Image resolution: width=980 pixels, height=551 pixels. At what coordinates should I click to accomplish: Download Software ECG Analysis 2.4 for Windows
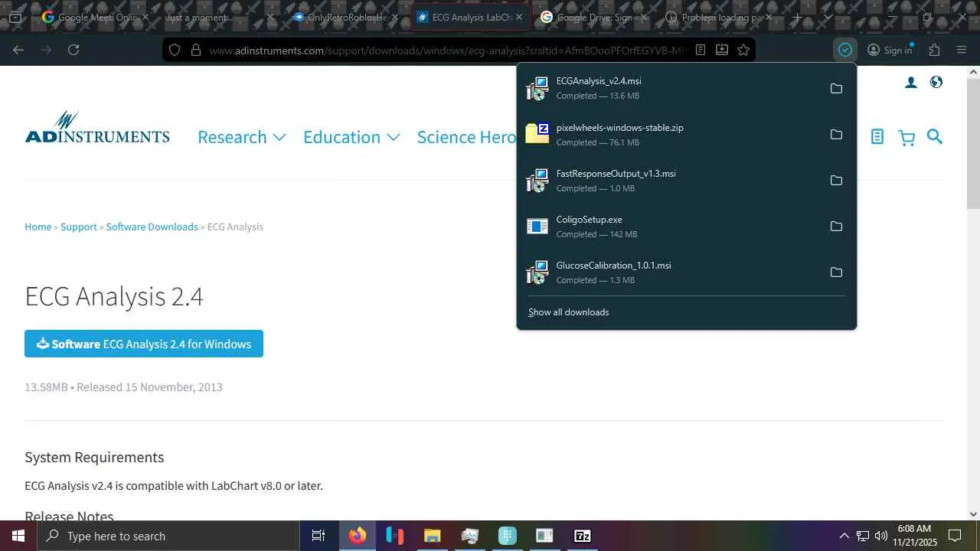point(144,344)
